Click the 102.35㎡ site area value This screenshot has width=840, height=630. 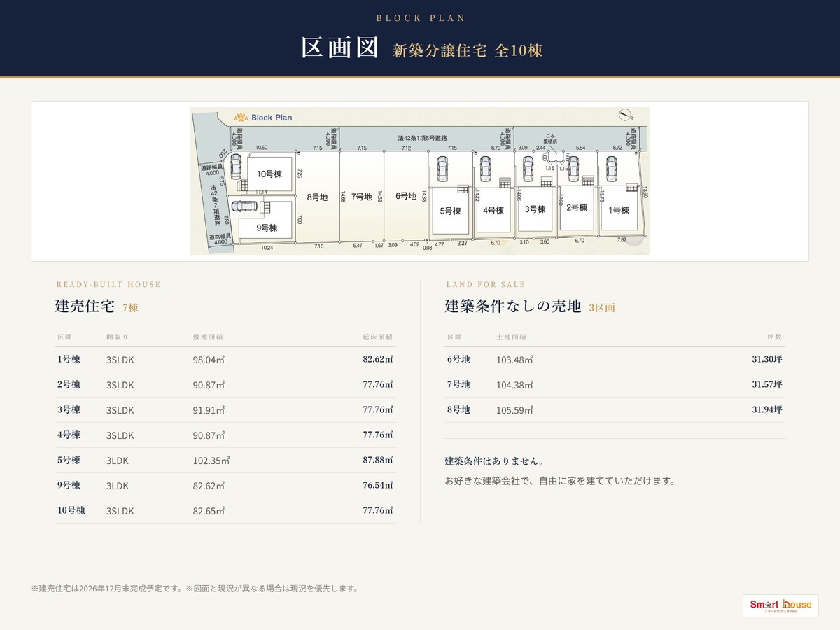211,461
